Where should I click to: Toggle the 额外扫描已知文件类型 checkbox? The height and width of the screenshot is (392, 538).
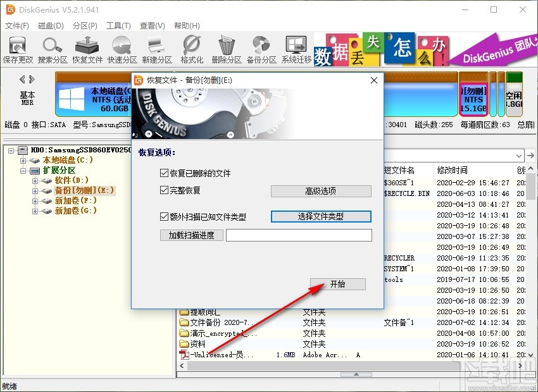(164, 217)
